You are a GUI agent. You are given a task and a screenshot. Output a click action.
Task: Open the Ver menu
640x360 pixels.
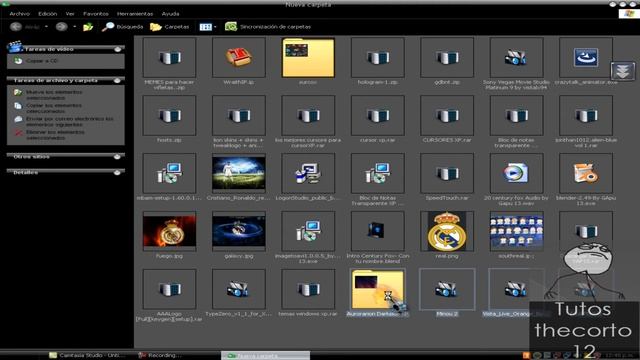tap(70, 14)
